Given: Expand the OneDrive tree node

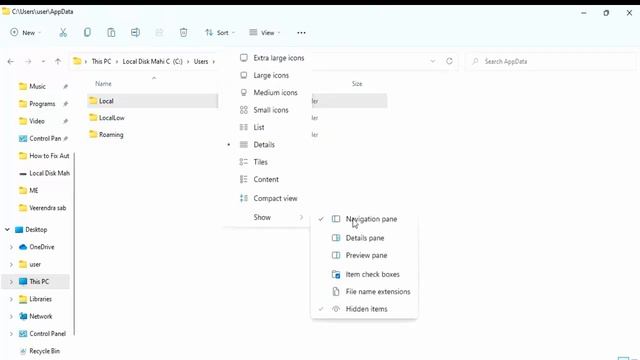Looking at the screenshot, I should [x=11, y=247].
